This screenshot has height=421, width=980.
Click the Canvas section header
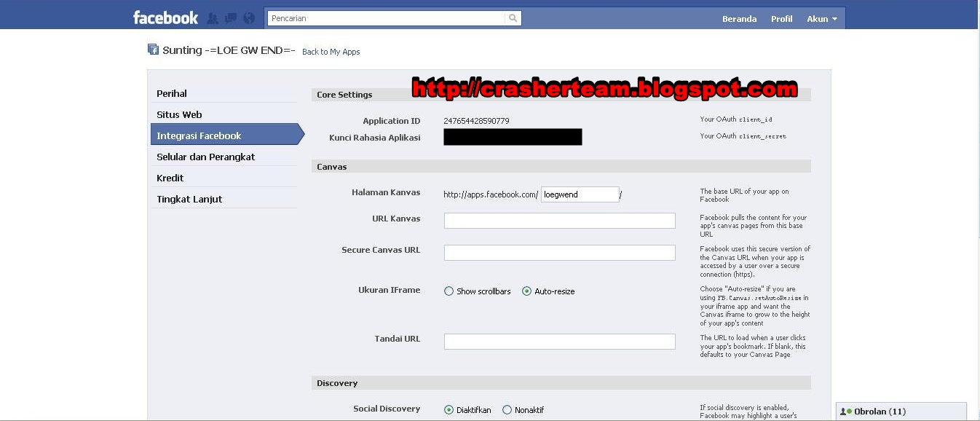pyautogui.click(x=561, y=167)
